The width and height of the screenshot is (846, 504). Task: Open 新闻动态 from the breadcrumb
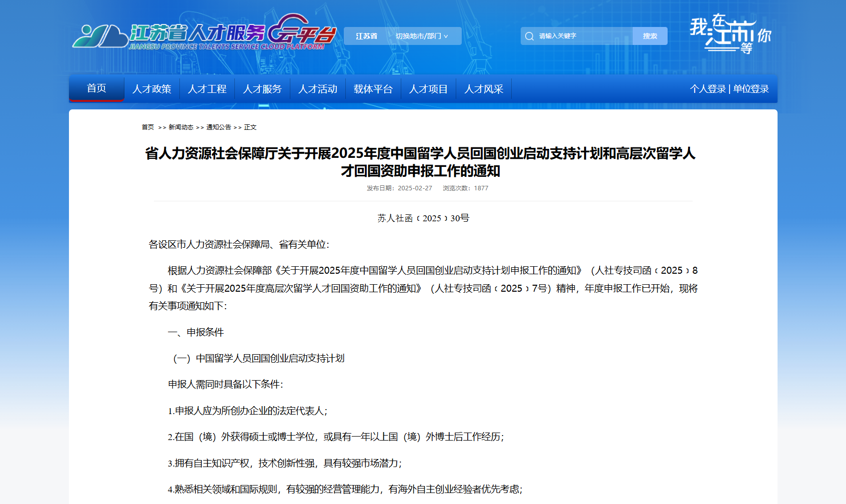tap(180, 127)
